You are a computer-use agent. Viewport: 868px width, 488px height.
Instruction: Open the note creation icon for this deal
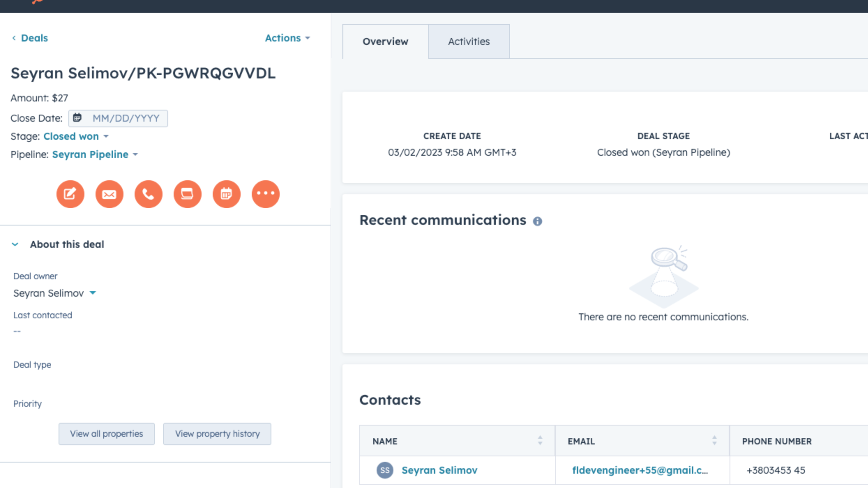(70, 194)
